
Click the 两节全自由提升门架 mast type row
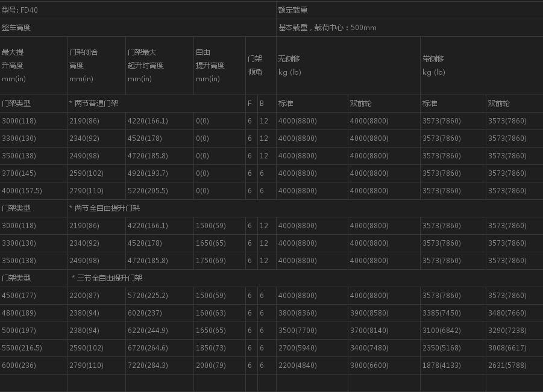[x=104, y=208]
